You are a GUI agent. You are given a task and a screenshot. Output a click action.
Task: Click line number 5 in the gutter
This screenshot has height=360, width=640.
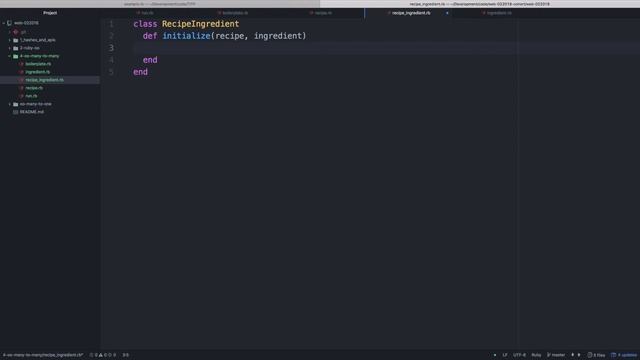click(111, 72)
